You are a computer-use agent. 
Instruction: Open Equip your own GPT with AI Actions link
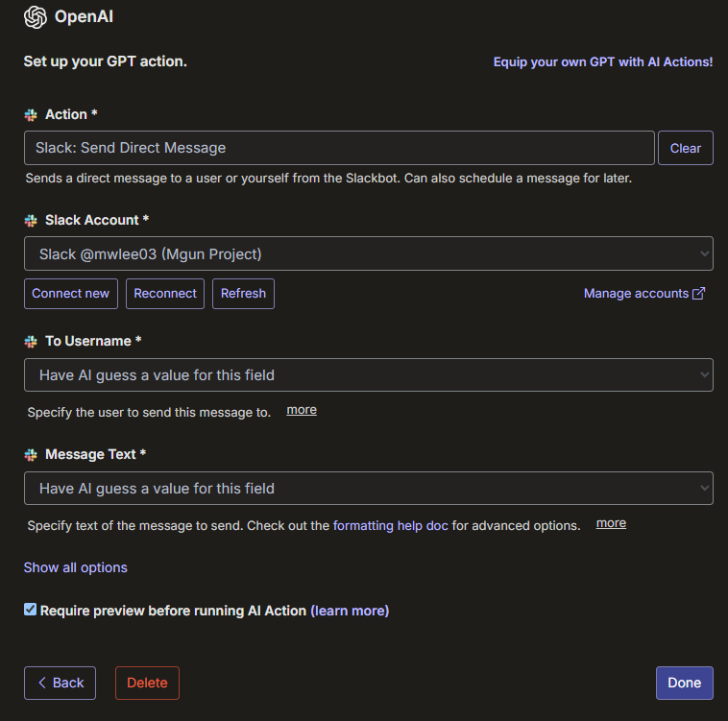[x=602, y=62]
